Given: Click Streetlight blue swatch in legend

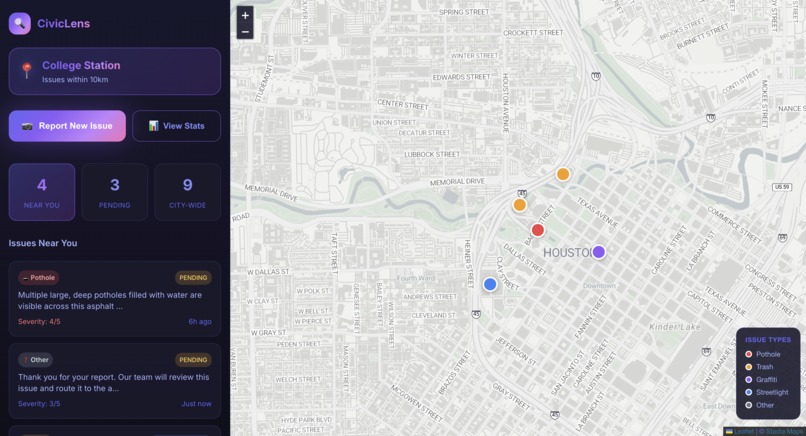Looking at the screenshot, I should pos(748,392).
